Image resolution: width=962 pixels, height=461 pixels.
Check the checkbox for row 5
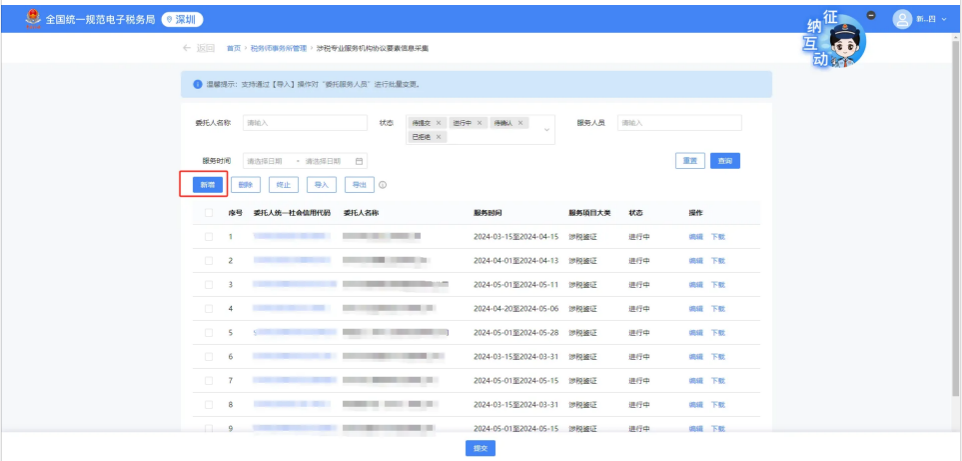point(209,333)
